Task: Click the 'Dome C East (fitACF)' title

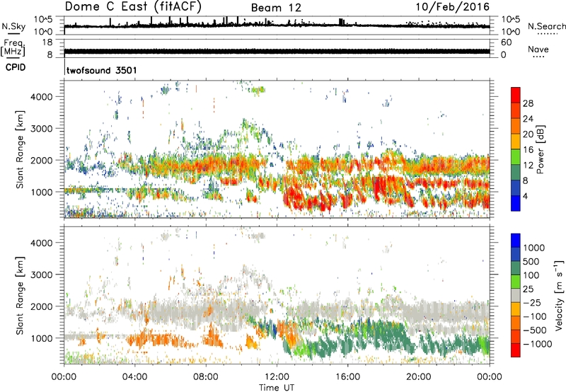Action: pyautogui.click(x=133, y=6)
